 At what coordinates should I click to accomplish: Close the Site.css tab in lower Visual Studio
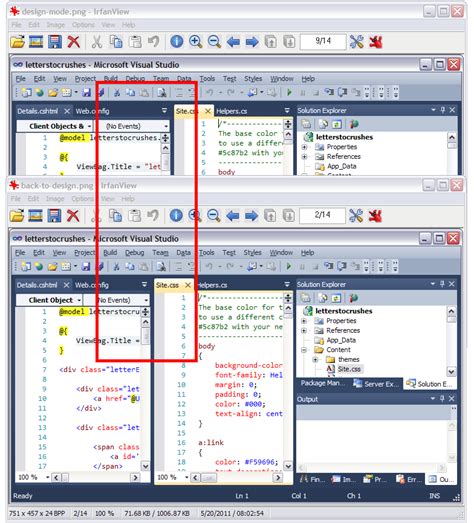coord(188,285)
